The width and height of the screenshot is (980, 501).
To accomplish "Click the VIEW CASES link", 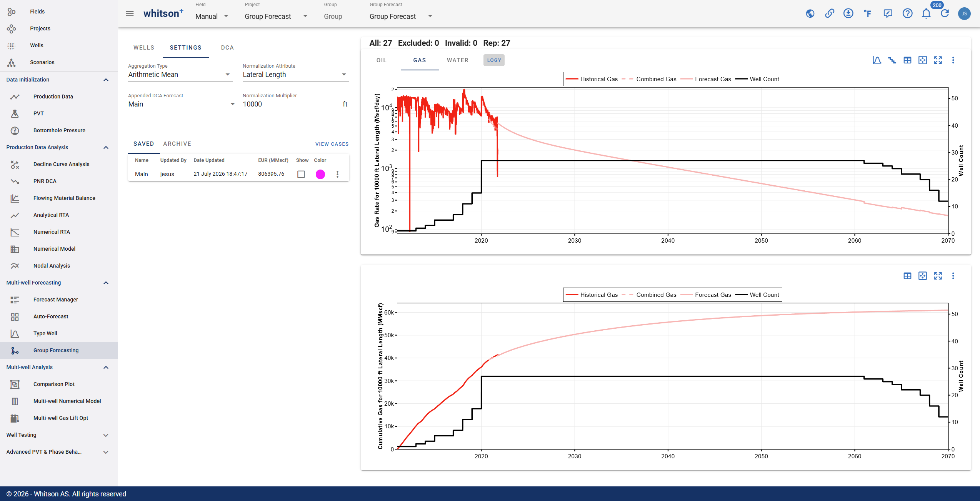I will (332, 144).
